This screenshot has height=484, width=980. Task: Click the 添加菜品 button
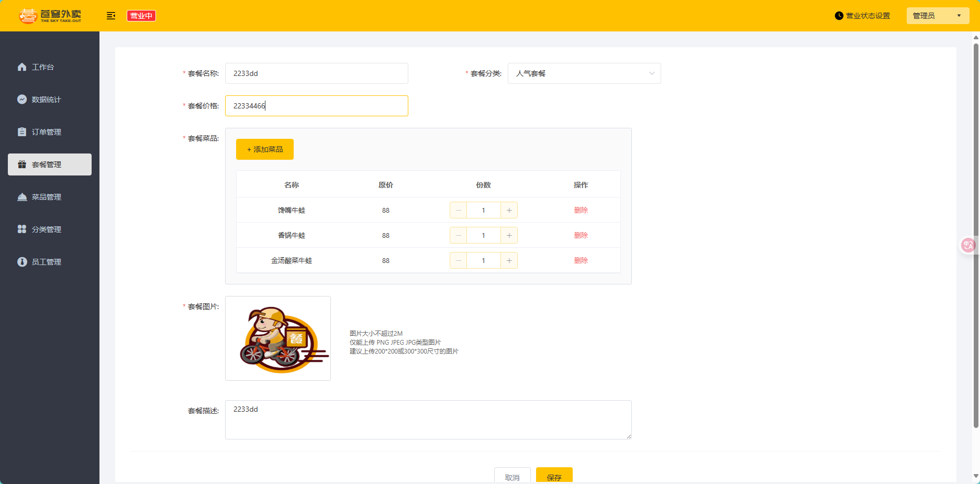tap(265, 149)
